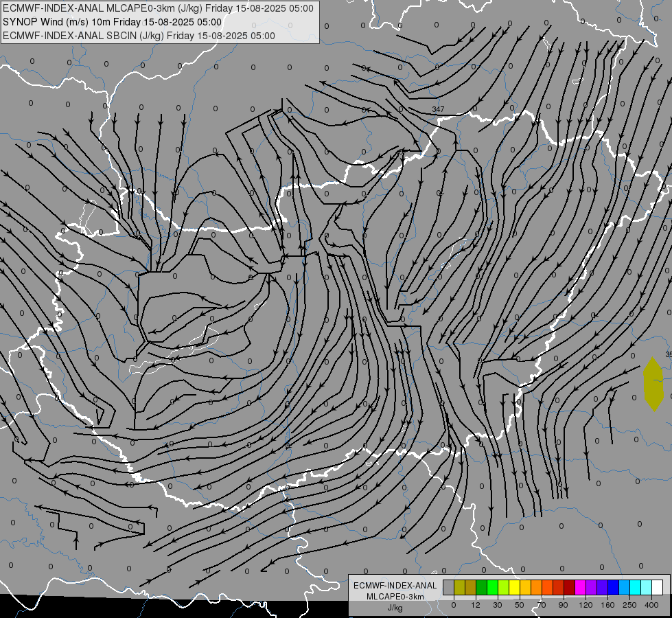Click the '160' tick label in the legend

pyautogui.click(x=607, y=605)
